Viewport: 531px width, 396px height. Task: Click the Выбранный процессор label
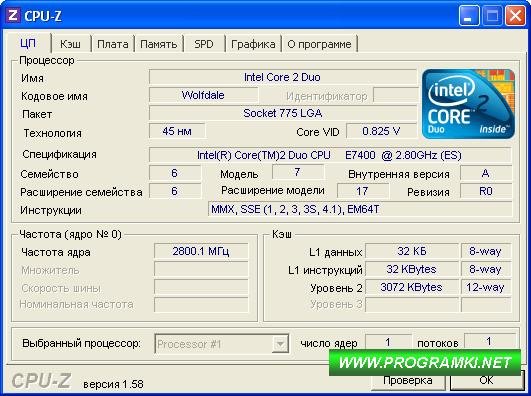coord(81,343)
